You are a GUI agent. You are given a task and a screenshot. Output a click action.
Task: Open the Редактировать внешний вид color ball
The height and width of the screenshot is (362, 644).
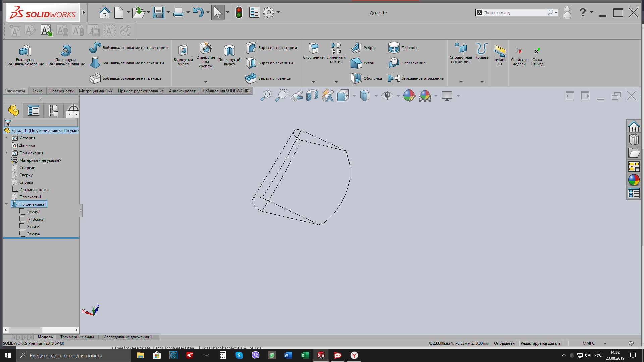[409, 96]
